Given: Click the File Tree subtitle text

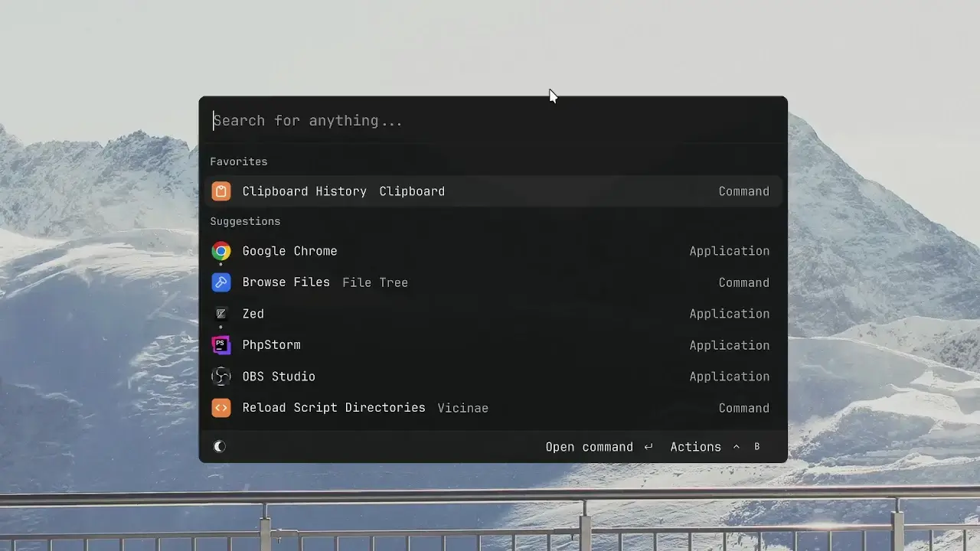Looking at the screenshot, I should 374,283.
